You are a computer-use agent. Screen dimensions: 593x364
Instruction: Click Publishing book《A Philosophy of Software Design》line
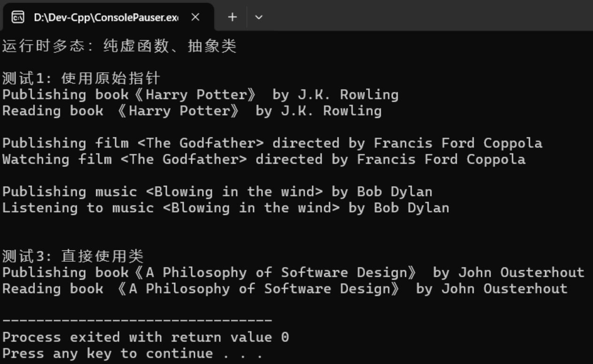[293, 273]
